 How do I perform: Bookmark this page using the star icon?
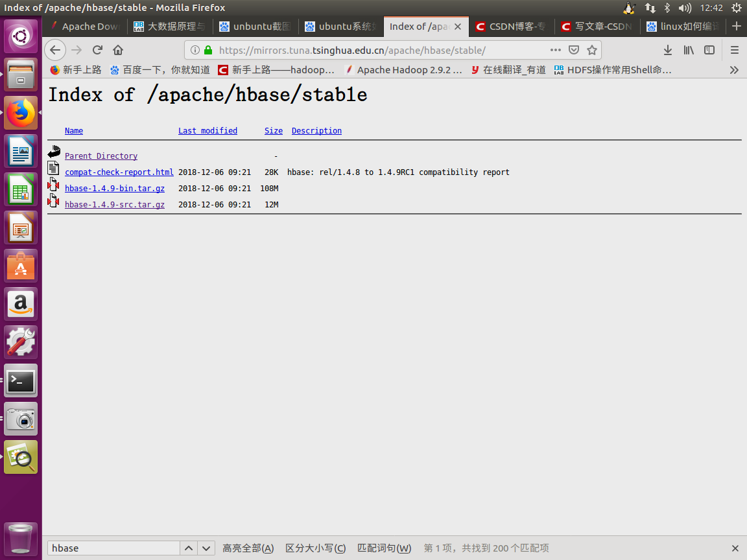tap(591, 50)
